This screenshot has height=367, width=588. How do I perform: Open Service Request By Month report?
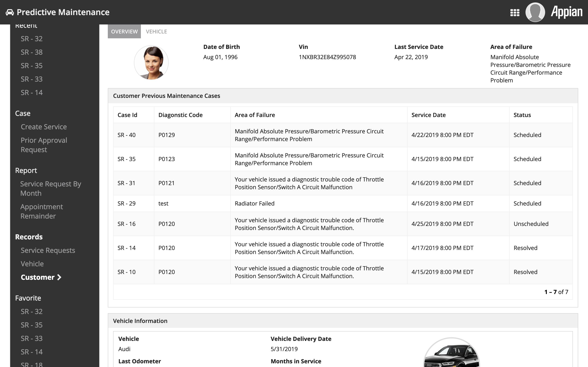click(x=51, y=188)
